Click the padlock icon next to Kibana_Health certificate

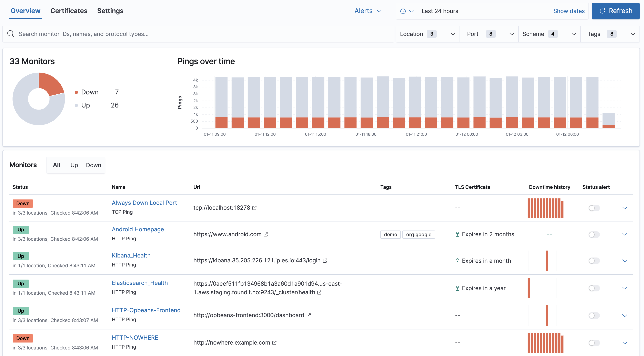[458, 261]
